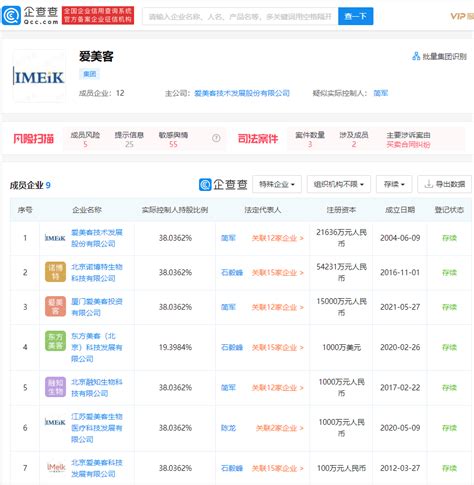Click the 19.3984% shareholding cell
This screenshot has height=485, width=474.
point(175,347)
